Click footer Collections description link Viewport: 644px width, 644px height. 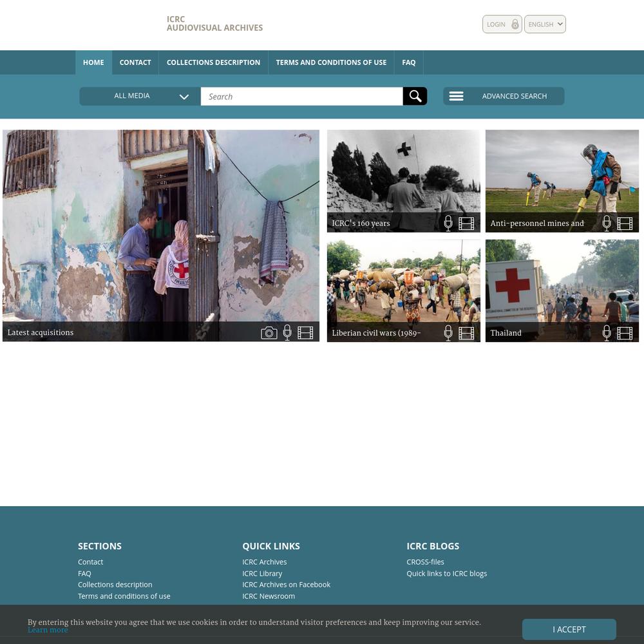(x=115, y=585)
